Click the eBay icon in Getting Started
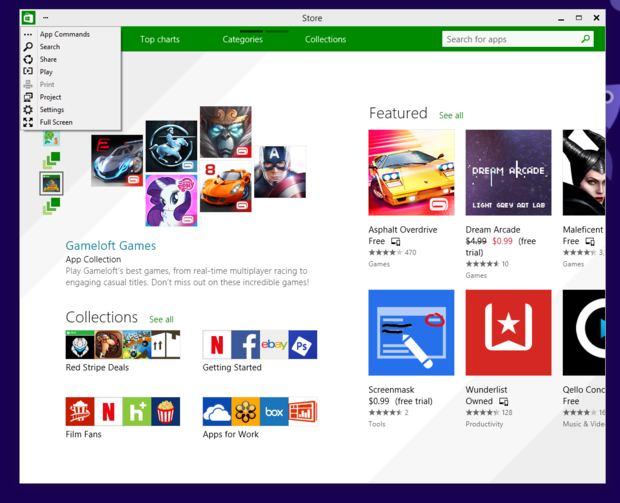 point(274,345)
